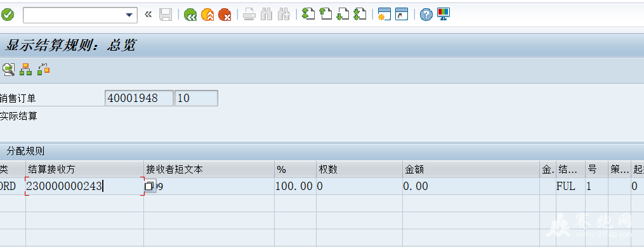Click the 实际结算 label
644x247 pixels.
18,116
